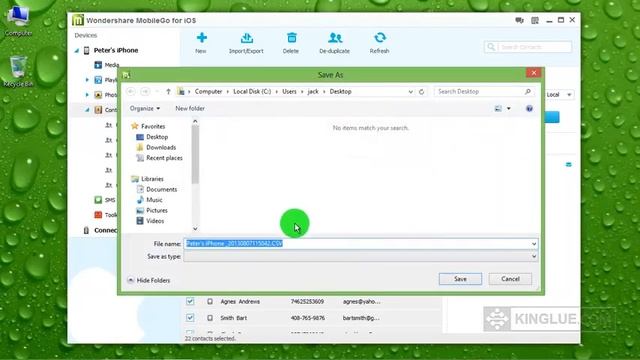Click the Help icon in Save As dialog
640x360 pixels.
(529, 109)
